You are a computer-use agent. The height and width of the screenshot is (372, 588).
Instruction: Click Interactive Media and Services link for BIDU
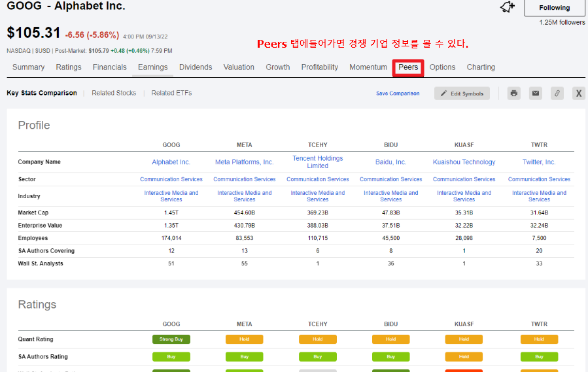(x=390, y=196)
